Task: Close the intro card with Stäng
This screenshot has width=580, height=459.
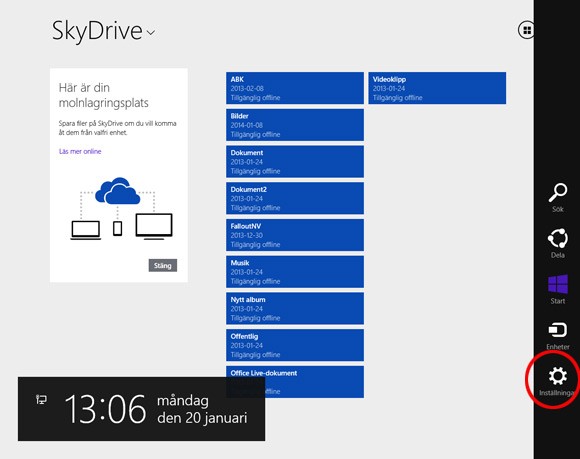Action: [x=163, y=265]
